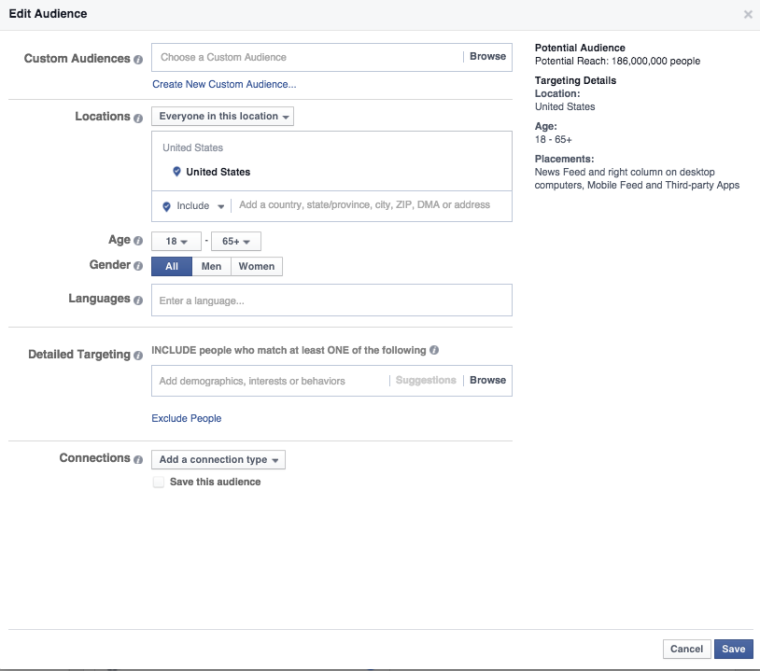The width and height of the screenshot is (760, 671).
Task: Click Create New Custom Audience link
Action: coord(224,85)
